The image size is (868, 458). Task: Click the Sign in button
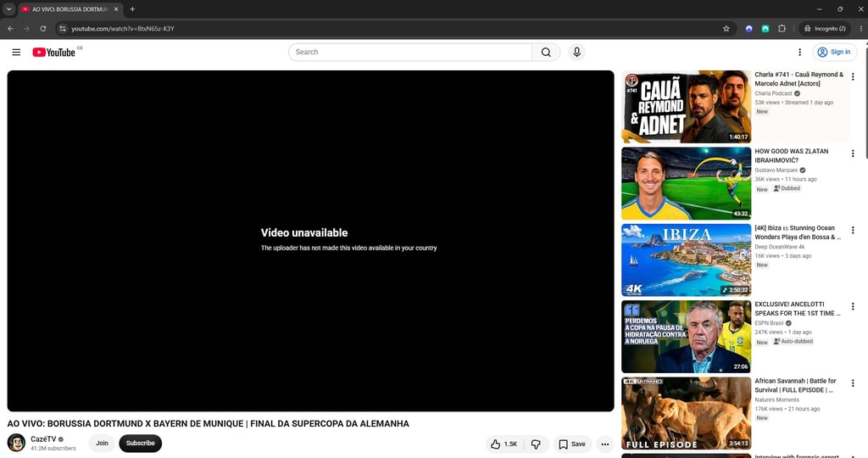(834, 52)
